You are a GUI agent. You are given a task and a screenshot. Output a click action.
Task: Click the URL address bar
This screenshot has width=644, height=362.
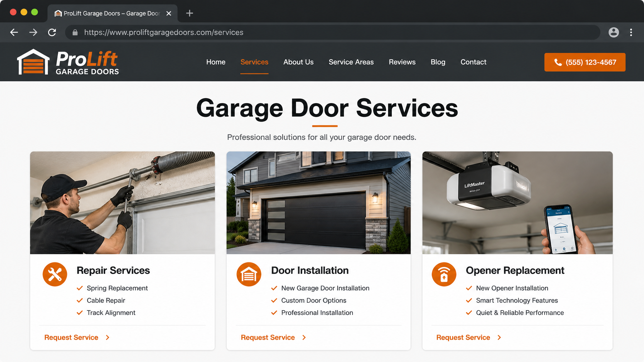tap(332, 32)
